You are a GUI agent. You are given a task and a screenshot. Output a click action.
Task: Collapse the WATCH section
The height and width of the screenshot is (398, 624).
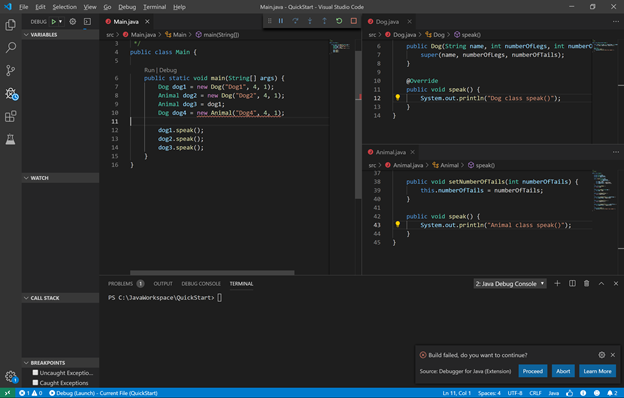click(60, 178)
